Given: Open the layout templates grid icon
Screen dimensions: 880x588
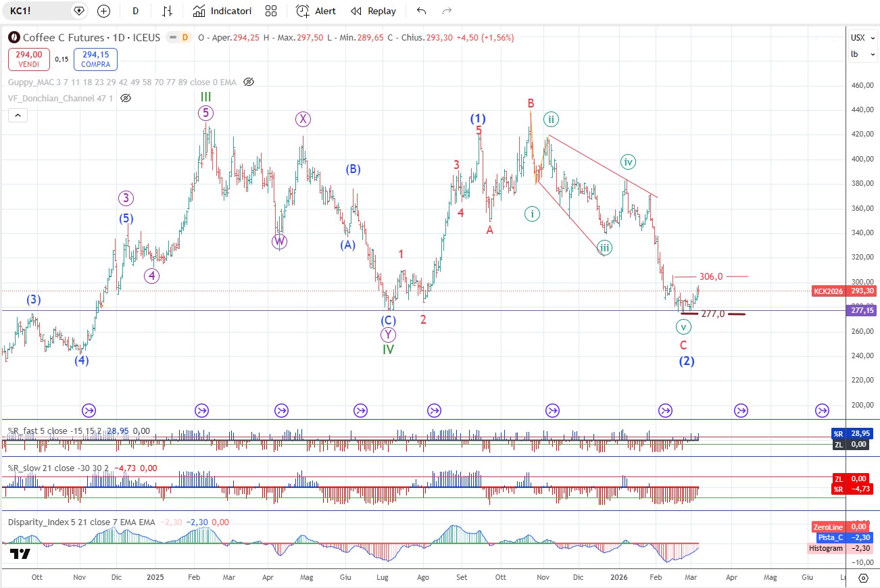Looking at the screenshot, I should click(x=271, y=11).
